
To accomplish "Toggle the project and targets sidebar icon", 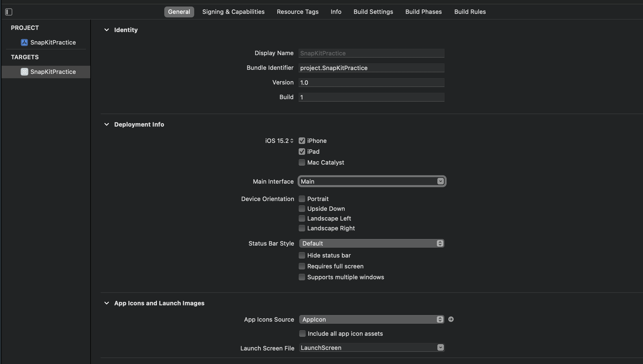I will pos(9,12).
